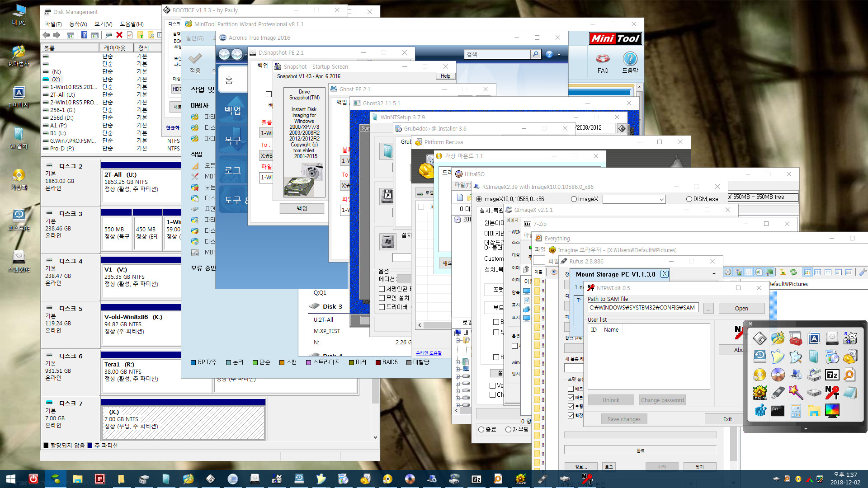This screenshot has height=488, width=868.
Task: Select DISM.exe radio button in RSImageX
Action: click(x=689, y=199)
